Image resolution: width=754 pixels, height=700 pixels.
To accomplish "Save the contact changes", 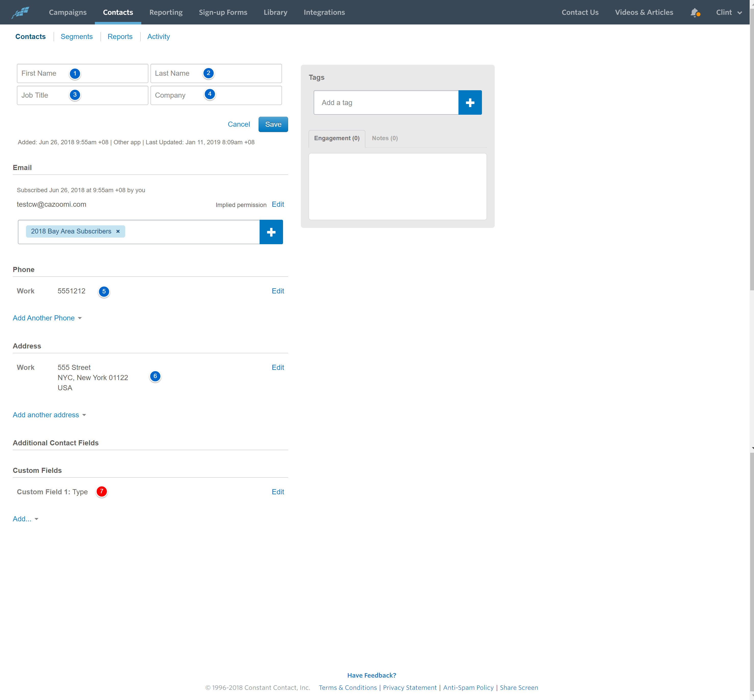I will (273, 124).
